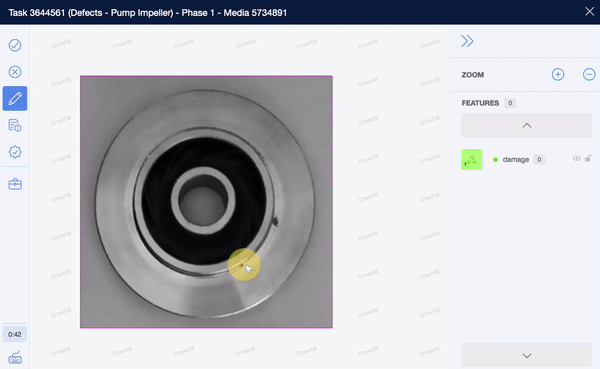Click the 0:42 timer display

[15, 334]
